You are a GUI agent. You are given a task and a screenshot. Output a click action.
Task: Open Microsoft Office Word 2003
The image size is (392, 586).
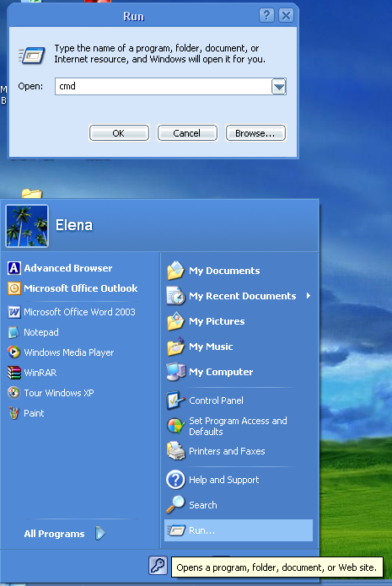pyautogui.click(x=72, y=312)
